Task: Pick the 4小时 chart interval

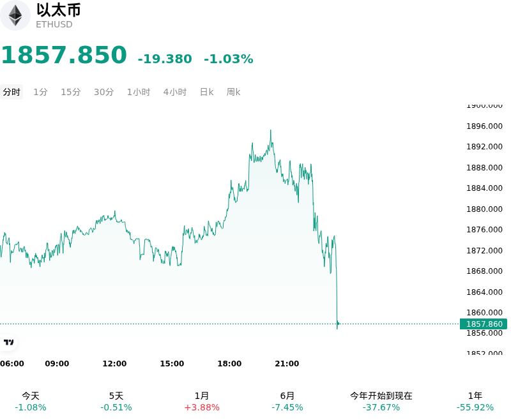Action: [x=175, y=92]
